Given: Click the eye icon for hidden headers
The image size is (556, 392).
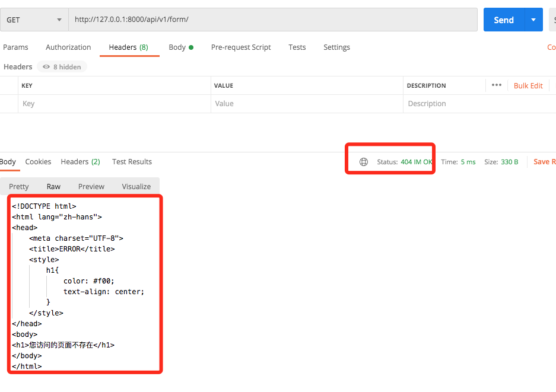Looking at the screenshot, I should pyautogui.click(x=46, y=67).
